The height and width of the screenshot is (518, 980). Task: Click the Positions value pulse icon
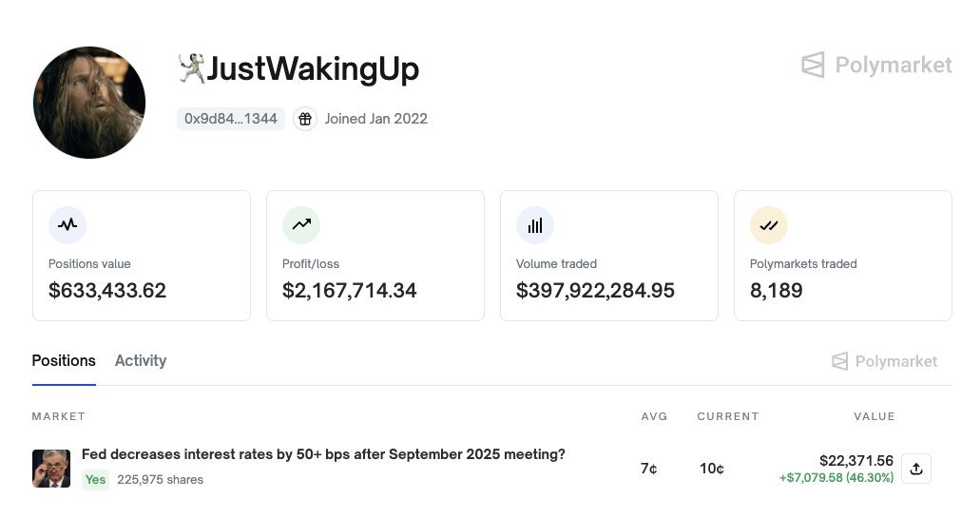(x=67, y=225)
